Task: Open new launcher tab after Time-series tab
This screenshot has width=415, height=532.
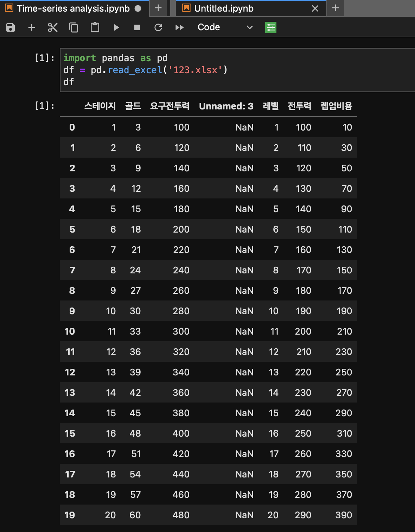Action: (158, 8)
